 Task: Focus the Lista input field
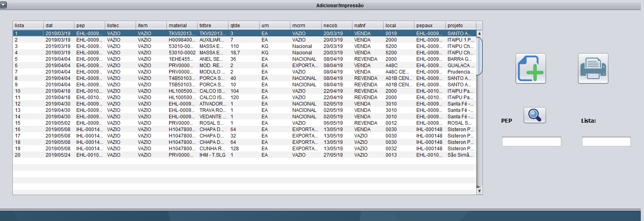(606, 141)
